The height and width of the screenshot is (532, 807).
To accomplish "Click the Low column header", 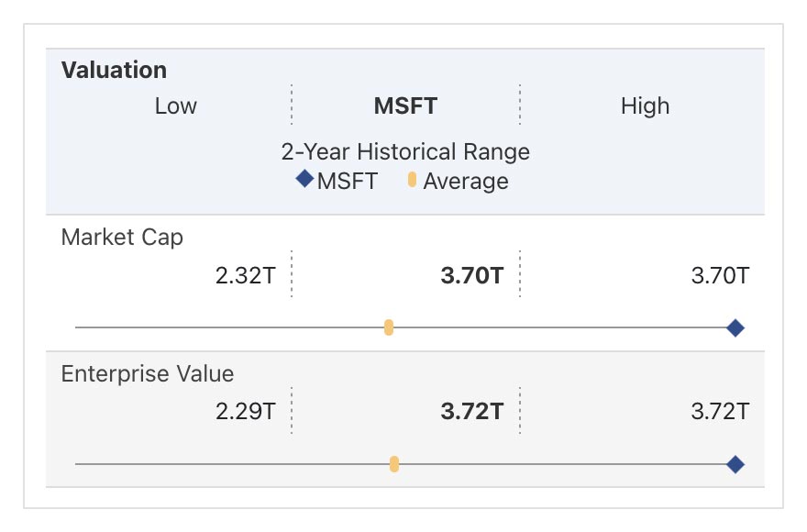I will click(175, 106).
